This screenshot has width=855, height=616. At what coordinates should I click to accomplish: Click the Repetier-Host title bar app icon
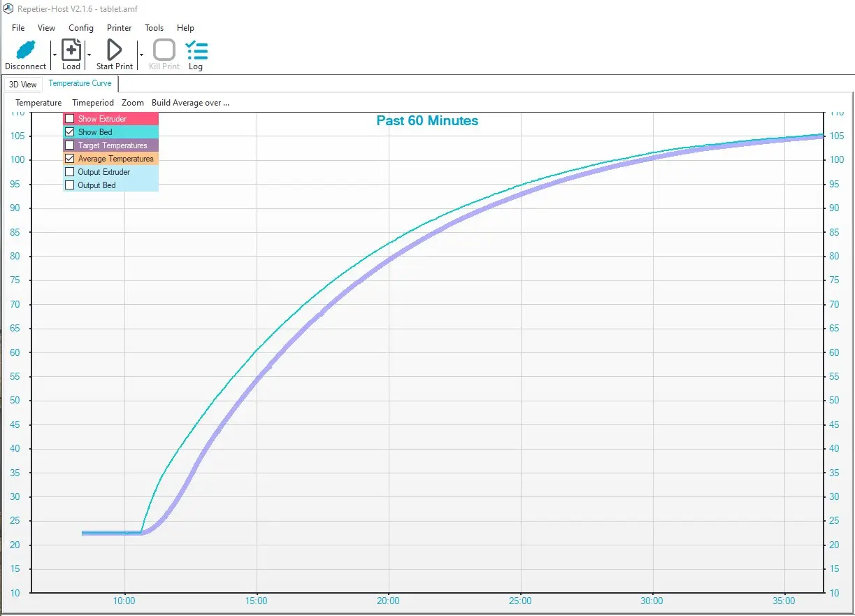coord(8,8)
